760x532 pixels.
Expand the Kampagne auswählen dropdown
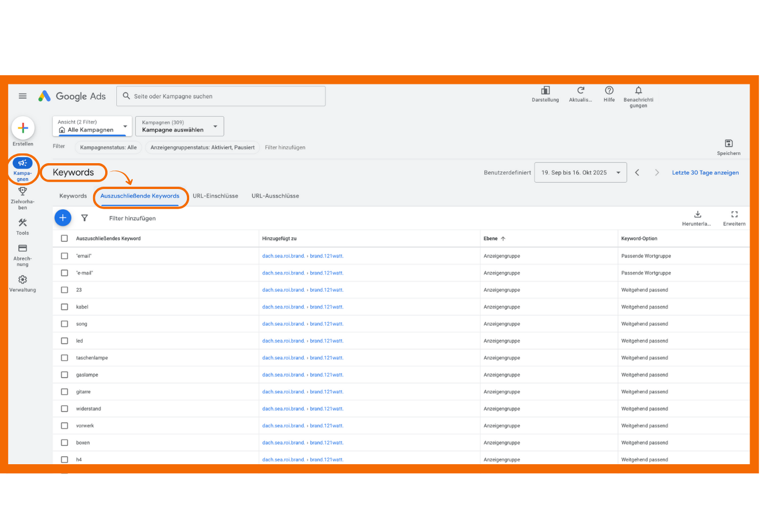tap(179, 126)
